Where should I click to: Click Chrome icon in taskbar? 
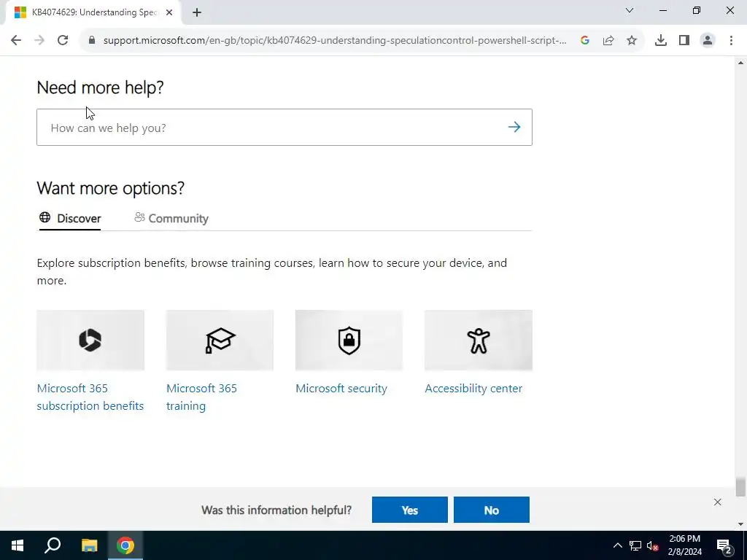point(125,545)
